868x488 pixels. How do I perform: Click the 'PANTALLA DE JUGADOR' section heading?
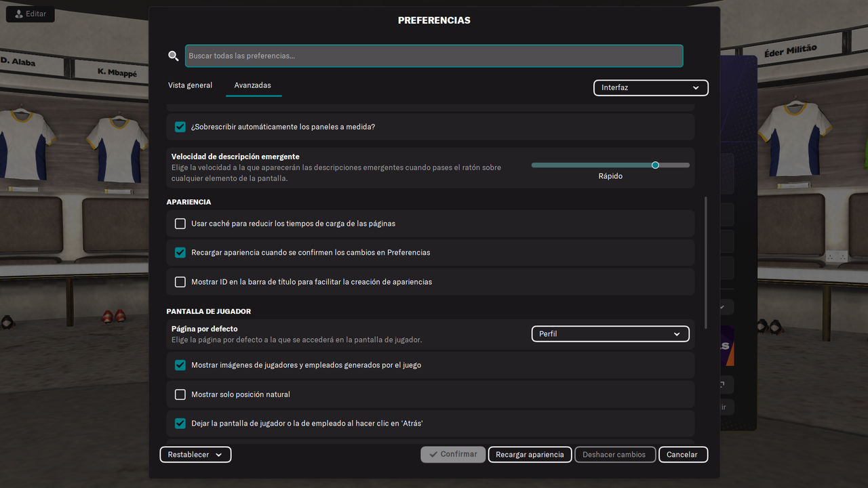[x=209, y=312]
